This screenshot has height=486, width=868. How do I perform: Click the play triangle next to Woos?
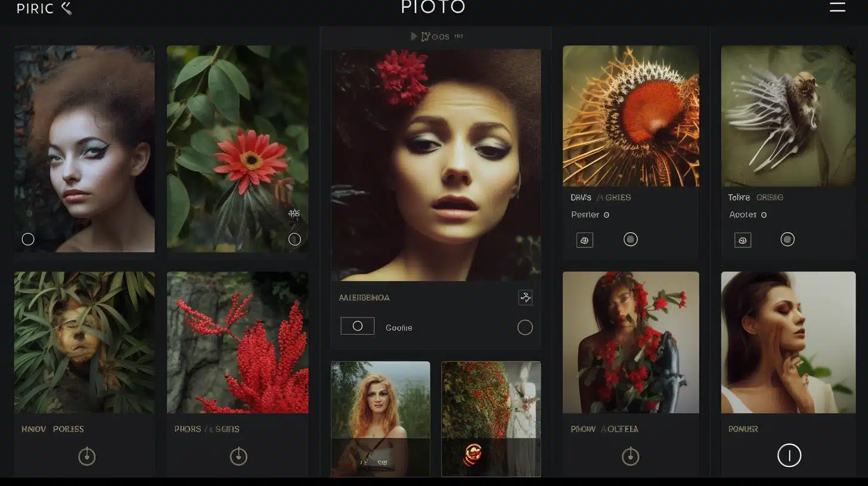click(x=415, y=36)
